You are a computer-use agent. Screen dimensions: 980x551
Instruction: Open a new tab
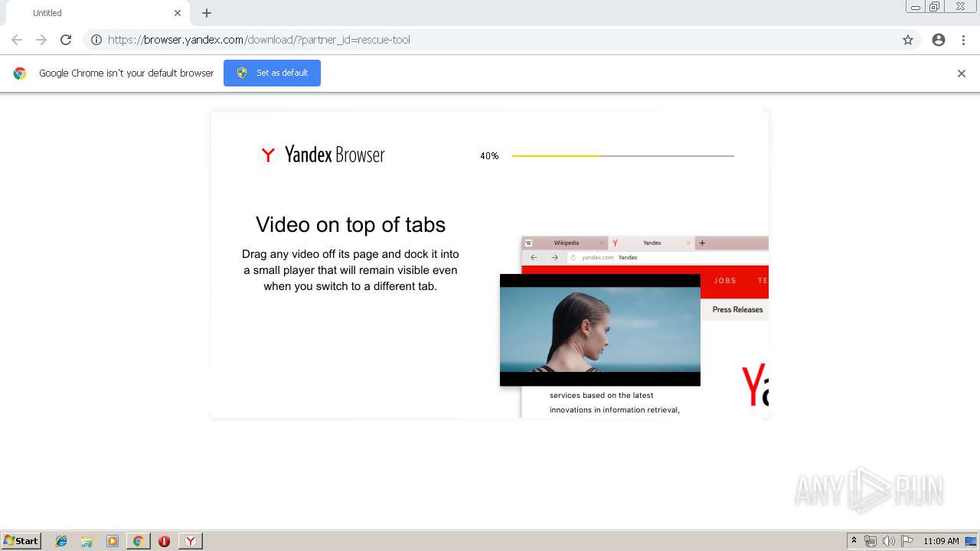coord(207,13)
